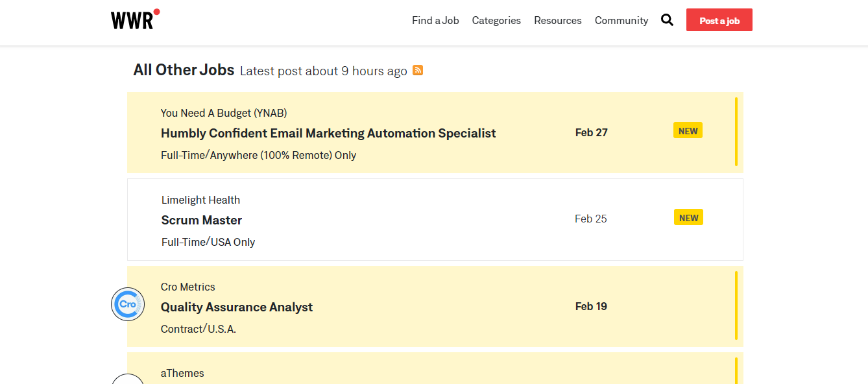Open the Scrum Master job posting
The height and width of the screenshot is (384, 868).
(x=202, y=220)
